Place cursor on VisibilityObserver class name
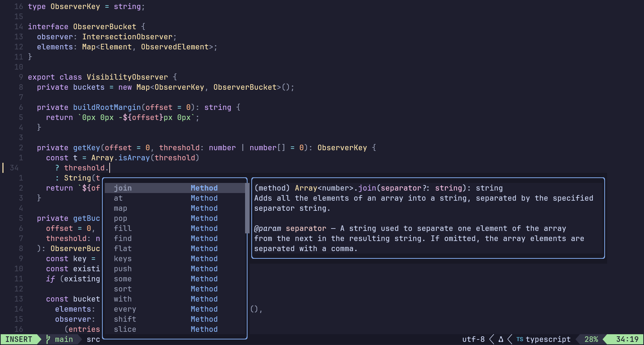Screen dimensions: 644x345 click(x=127, y=77)
